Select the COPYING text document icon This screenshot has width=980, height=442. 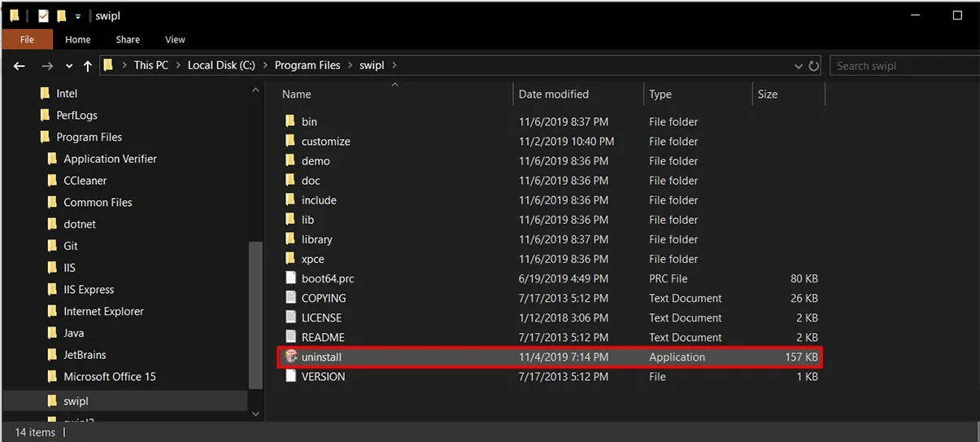click(291, 297)
